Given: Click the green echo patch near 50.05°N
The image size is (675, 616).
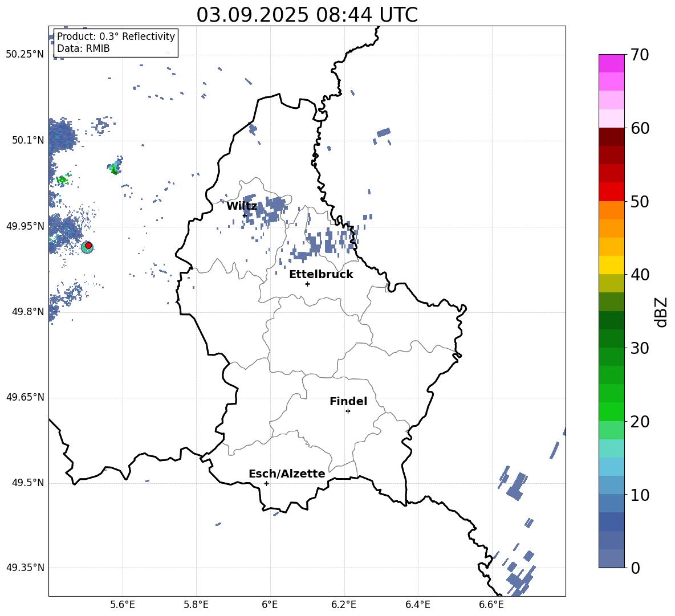Looking at the screenshot, I should 115,166.
